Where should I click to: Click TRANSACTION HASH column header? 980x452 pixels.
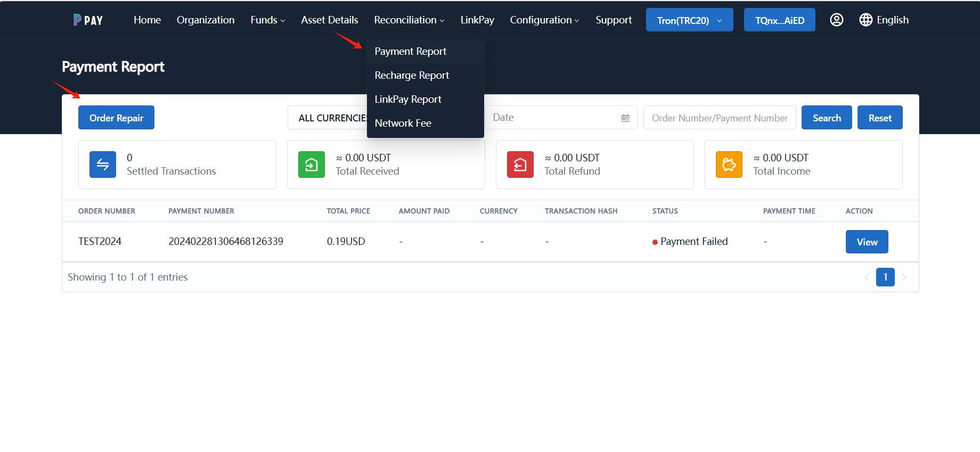pos(581,211)
